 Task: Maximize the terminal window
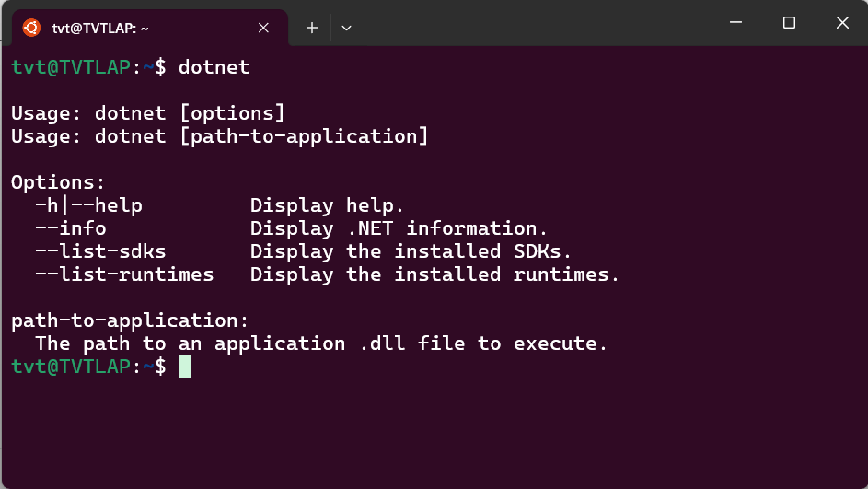(x=789, y=23)
